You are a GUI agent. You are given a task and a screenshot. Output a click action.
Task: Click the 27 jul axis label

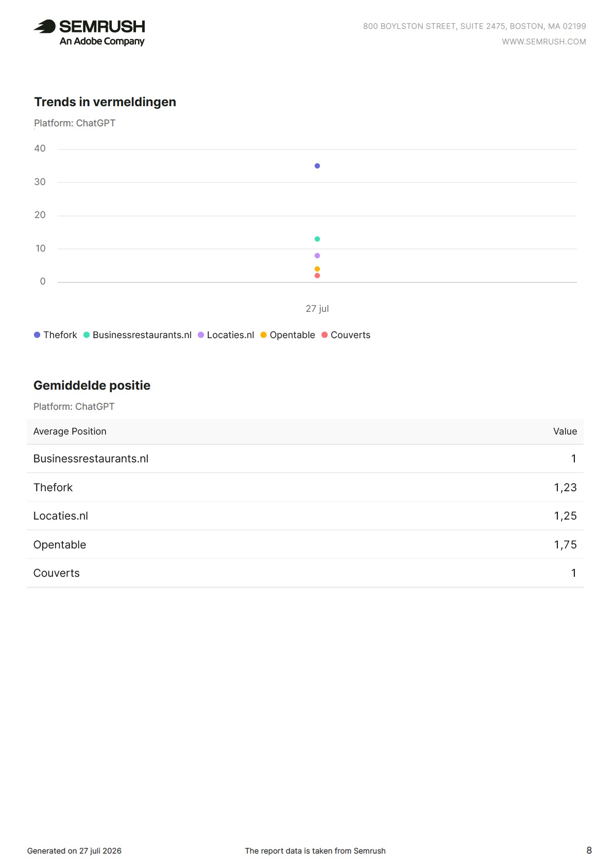coord(317,309)
